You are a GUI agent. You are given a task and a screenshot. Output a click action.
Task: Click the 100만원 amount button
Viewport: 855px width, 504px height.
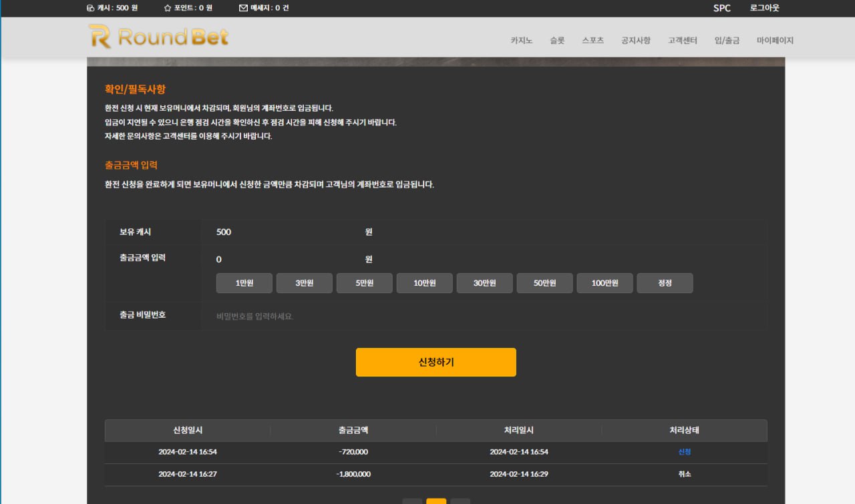pyautogui.click(x=605, y=283)
